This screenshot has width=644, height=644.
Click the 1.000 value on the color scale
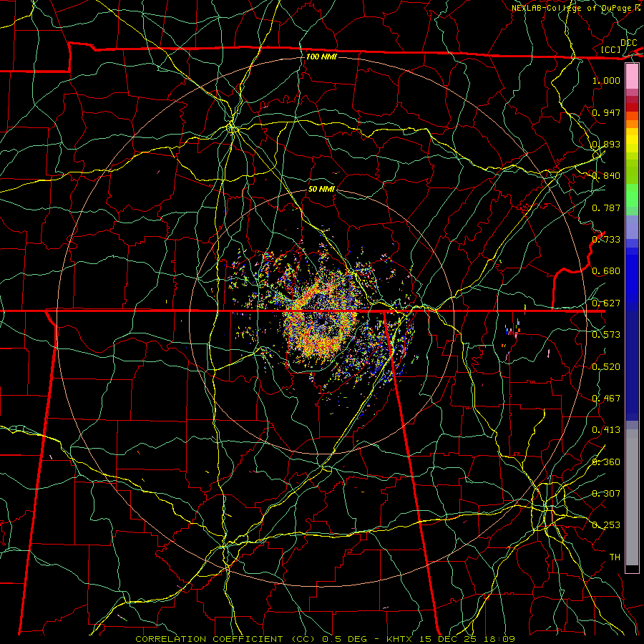(606, 80)
